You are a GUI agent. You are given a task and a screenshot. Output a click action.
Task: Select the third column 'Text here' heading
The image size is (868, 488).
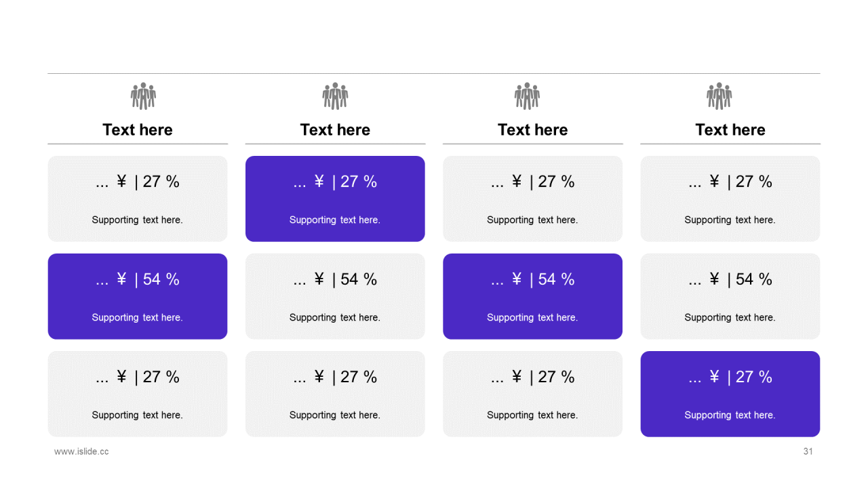[533, 129]
